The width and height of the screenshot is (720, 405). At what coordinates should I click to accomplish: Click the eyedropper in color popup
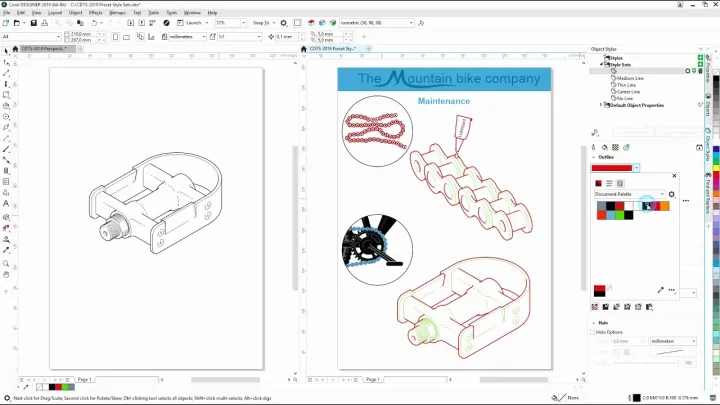660,290
